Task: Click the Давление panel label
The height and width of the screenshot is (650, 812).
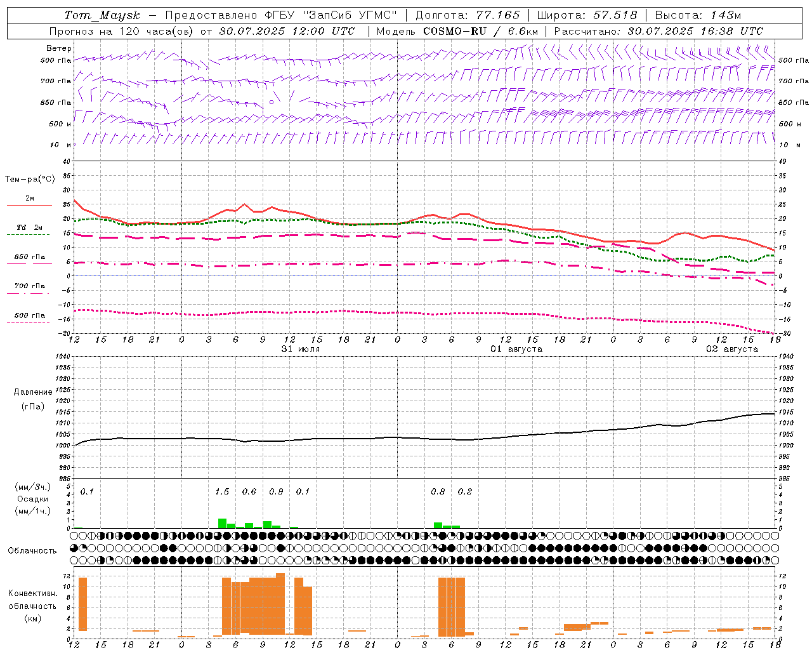Action: coord(33,392)
